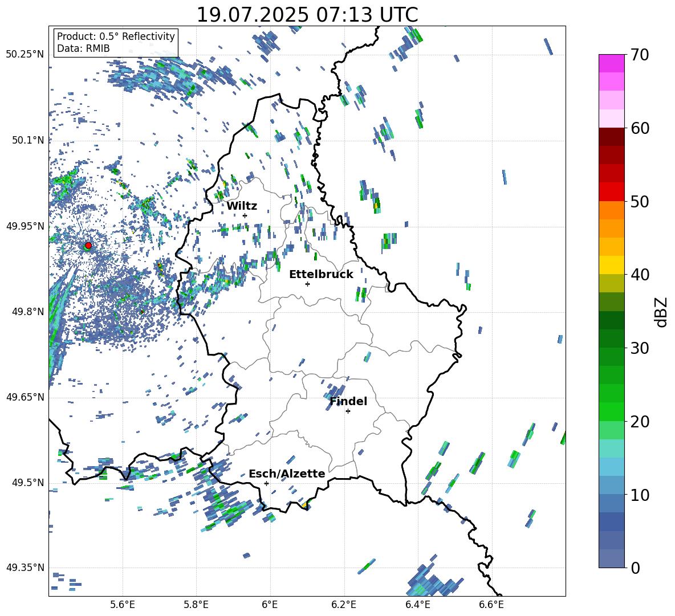
Task: Click the 5.8°E longitude label
Action: [196, 605]
